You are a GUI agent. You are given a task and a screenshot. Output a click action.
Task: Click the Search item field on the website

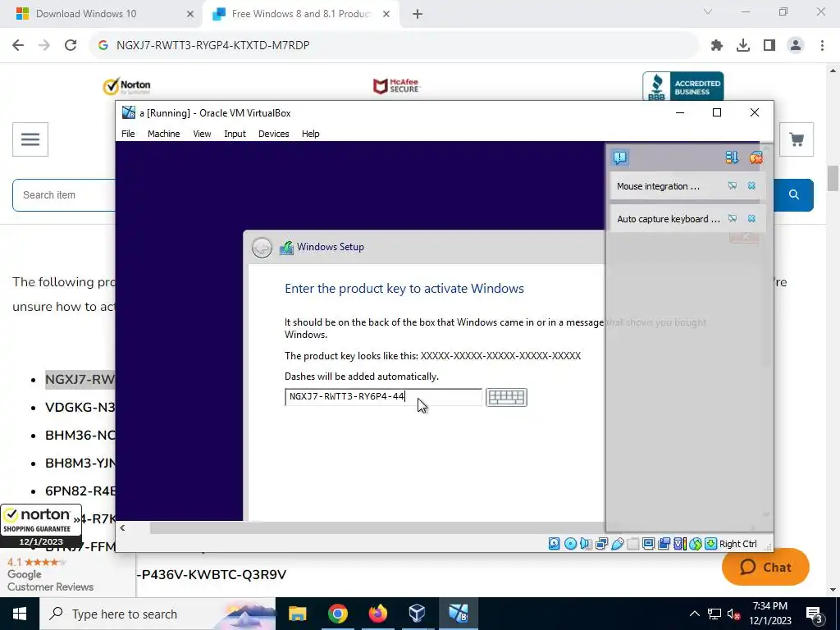64,195
